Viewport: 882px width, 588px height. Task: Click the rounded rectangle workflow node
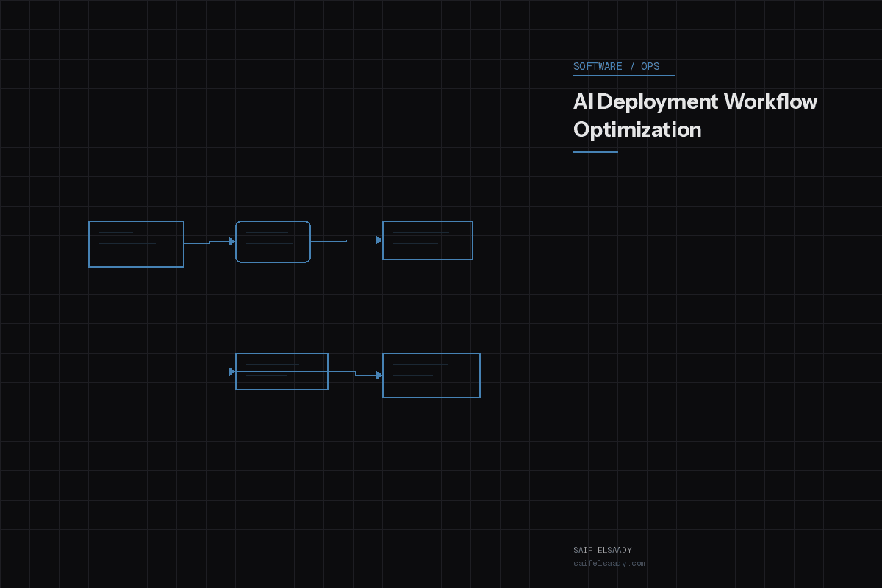(273, 241)
